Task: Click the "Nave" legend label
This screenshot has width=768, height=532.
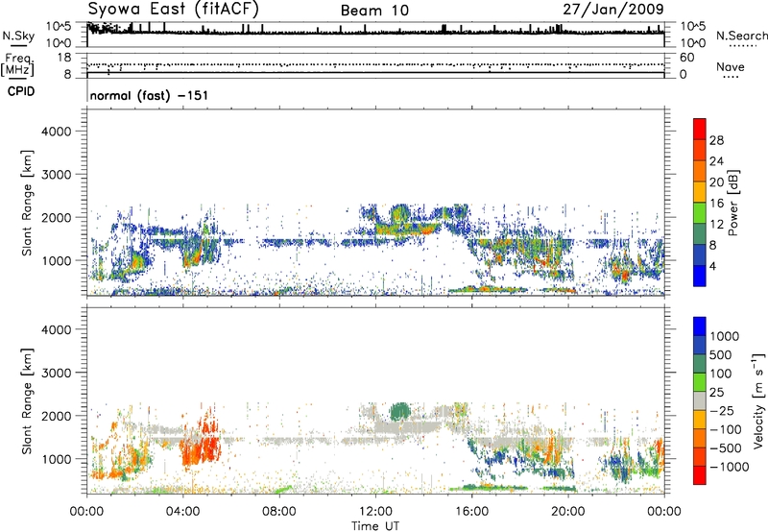Action: (731, 66)
